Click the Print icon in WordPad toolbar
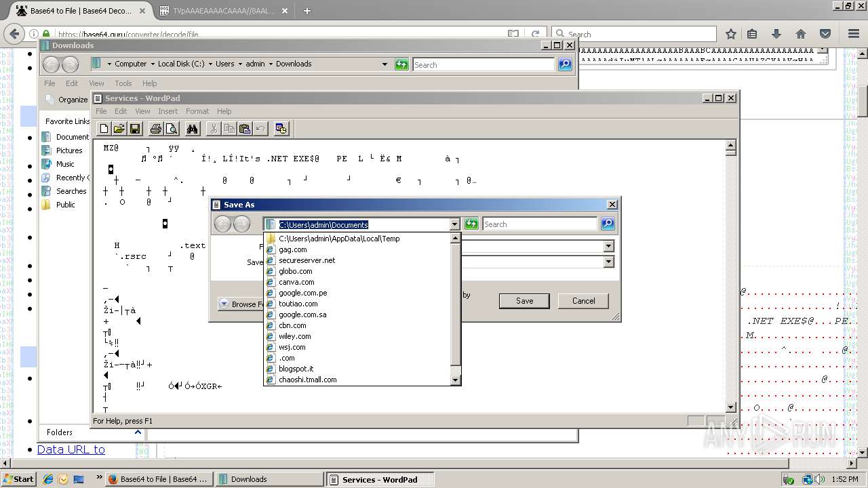868x488 pixels. click(x=156, y=129)
